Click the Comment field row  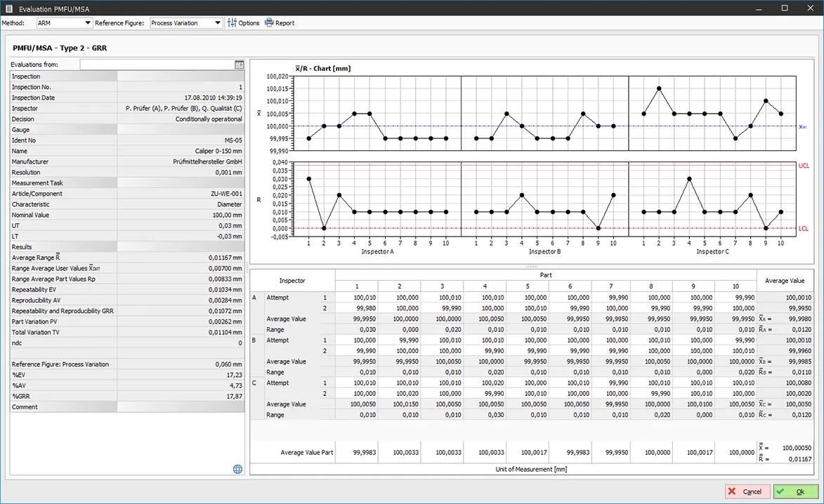(x=126, y=407)
